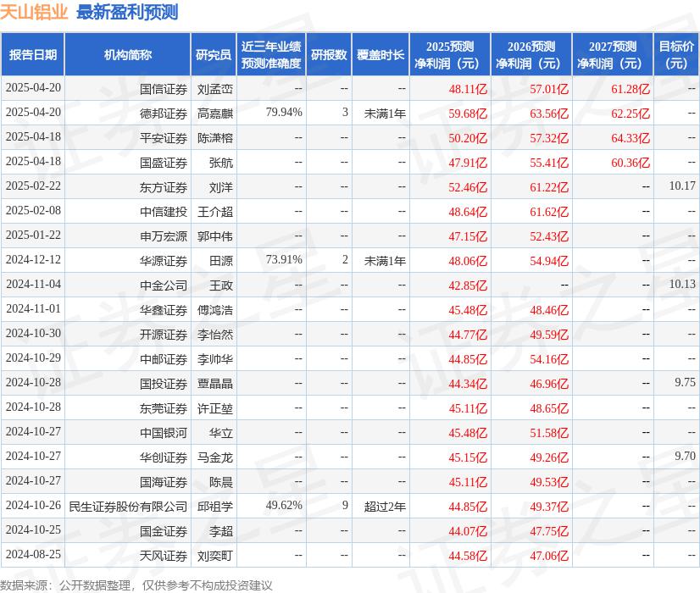Screen dimensions: 700x593
Task: Click the 10.17 target price
Action: [x=682, y=186]
